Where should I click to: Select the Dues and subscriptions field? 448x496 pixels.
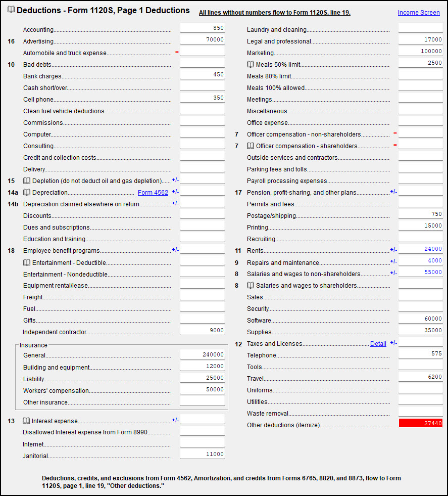pos(203,226)
